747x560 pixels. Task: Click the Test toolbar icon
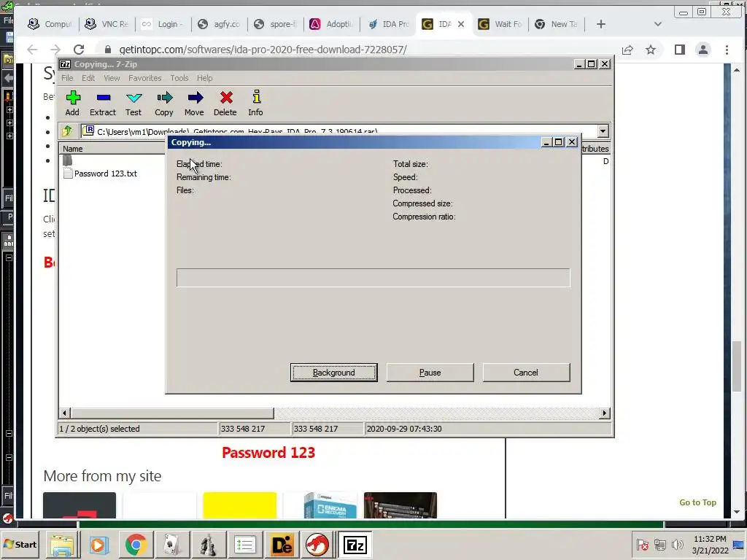133,104
